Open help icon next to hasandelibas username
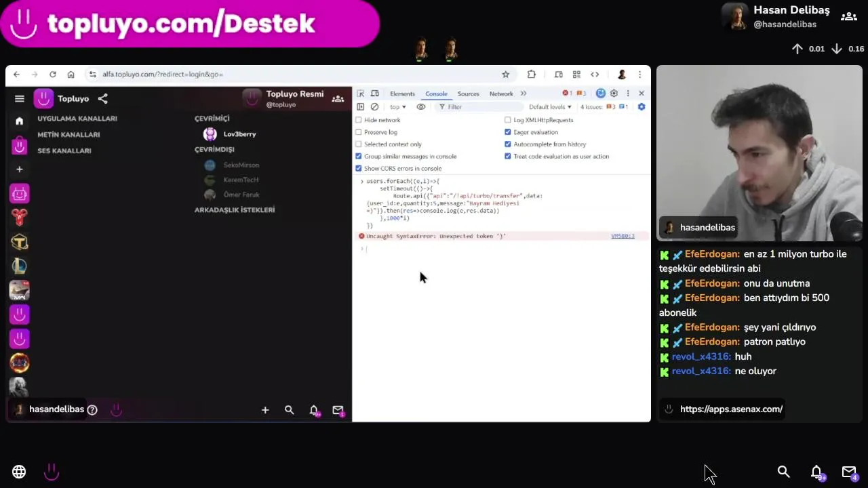868x488 pixels. pyautogui.click(x=92, y=409)
